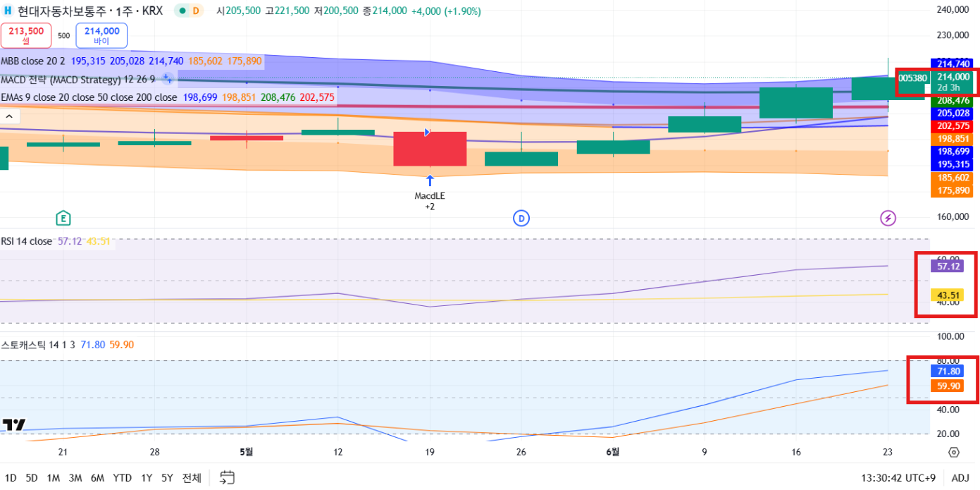Viewport: 980px width, 490px height.
Task: Click the blue H symbol logo
Action: [x=8, y=11]
